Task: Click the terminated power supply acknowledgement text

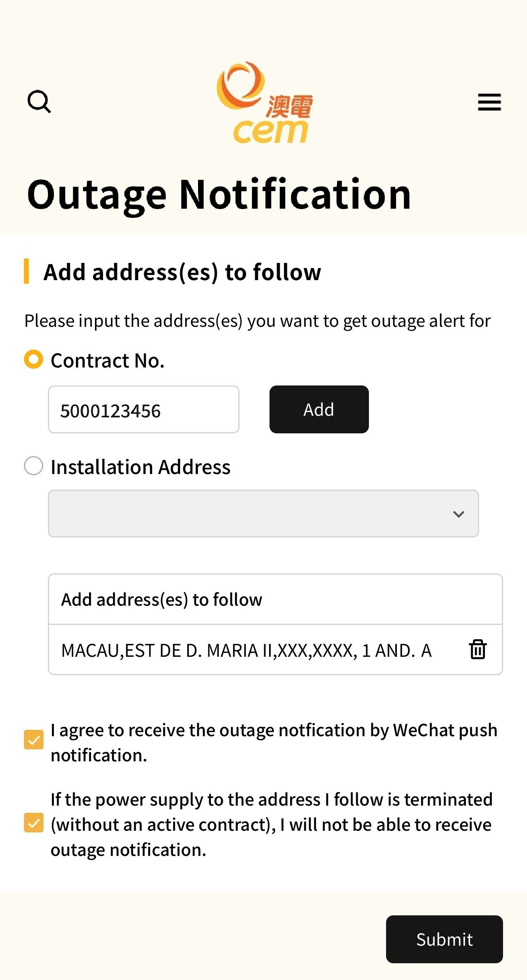Action: point(271,825)
